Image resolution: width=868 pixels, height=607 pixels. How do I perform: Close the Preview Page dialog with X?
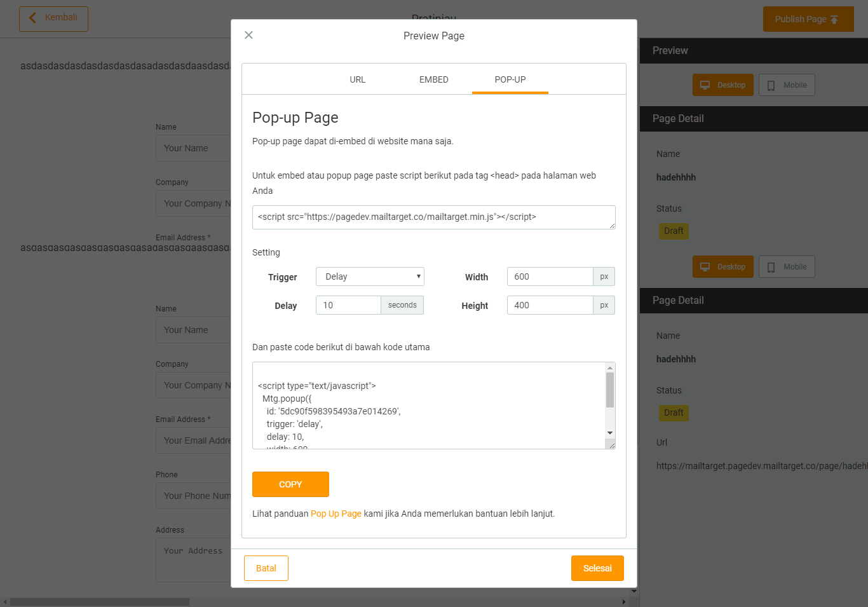249,35
